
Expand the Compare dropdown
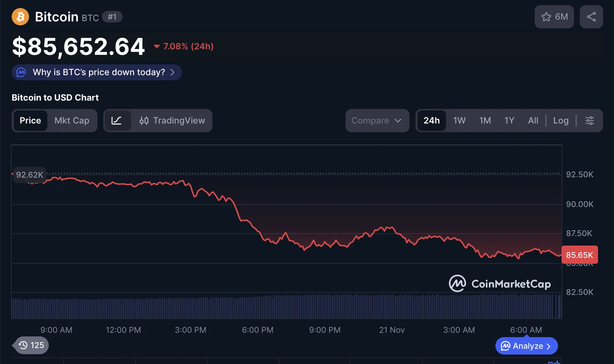[x=377, y=121]
